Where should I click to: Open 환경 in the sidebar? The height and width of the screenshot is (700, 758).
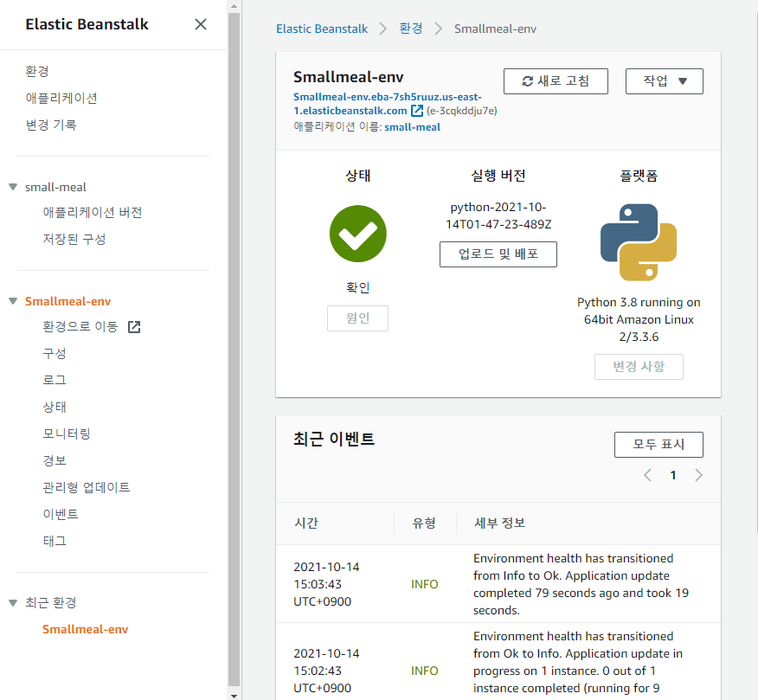37,72
